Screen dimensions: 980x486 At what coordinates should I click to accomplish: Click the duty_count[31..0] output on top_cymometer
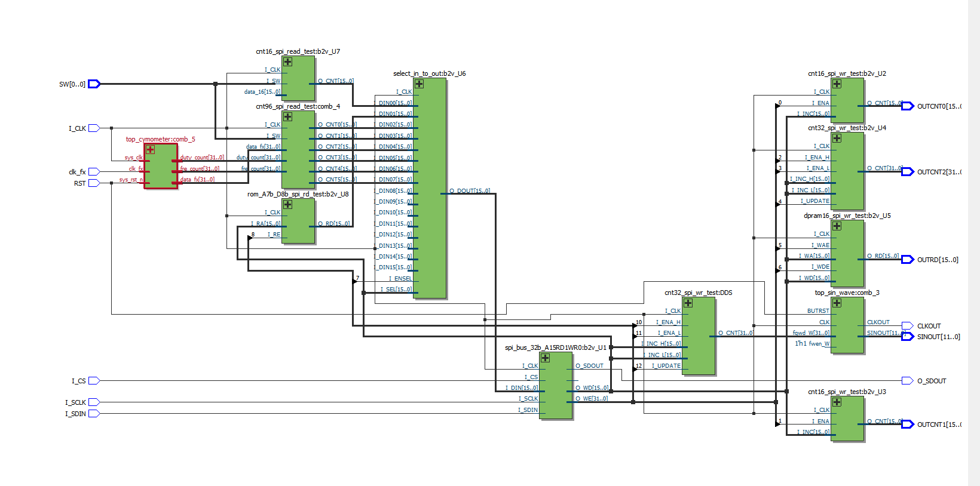pyautogui.click(x=202, y=158)
